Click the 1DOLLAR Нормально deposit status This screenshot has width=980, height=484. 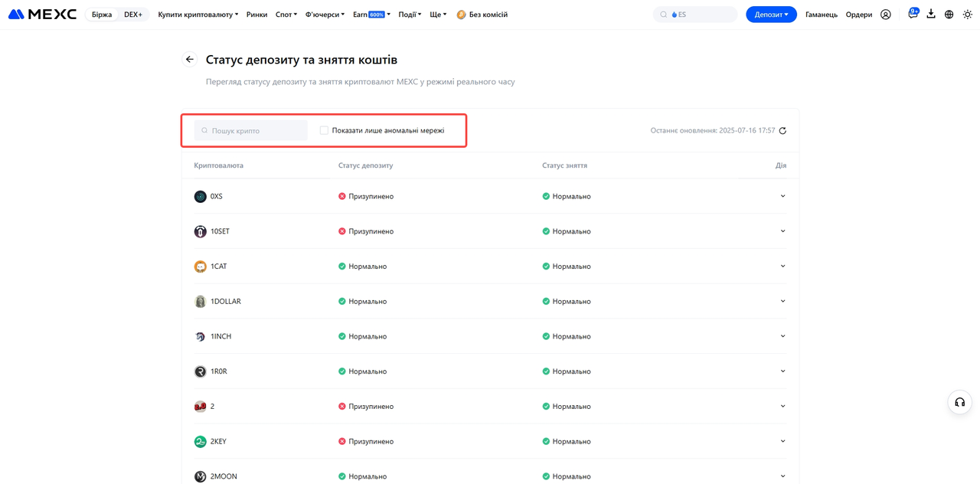click(367, 302)
